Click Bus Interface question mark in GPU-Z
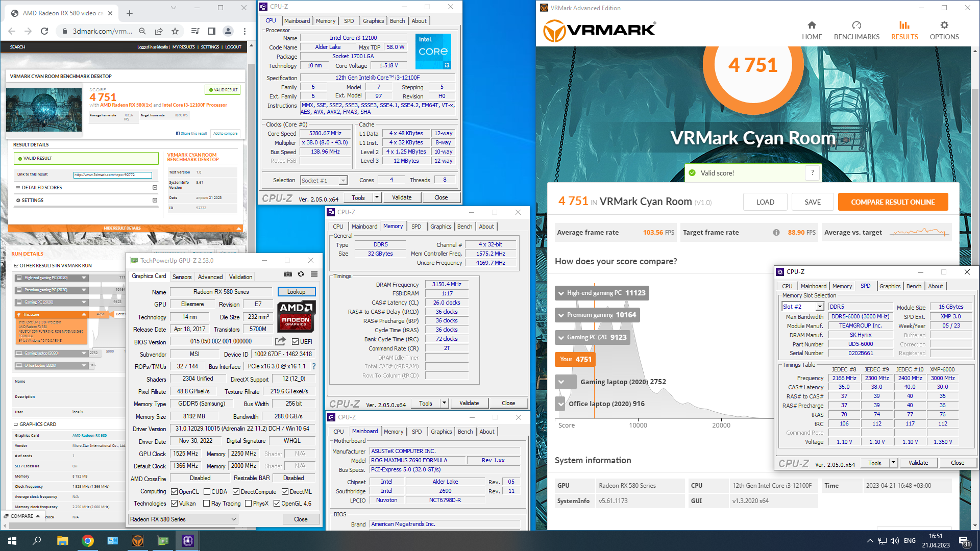The height and width of the screenshot is (551, 980). (x=314, y=366)
